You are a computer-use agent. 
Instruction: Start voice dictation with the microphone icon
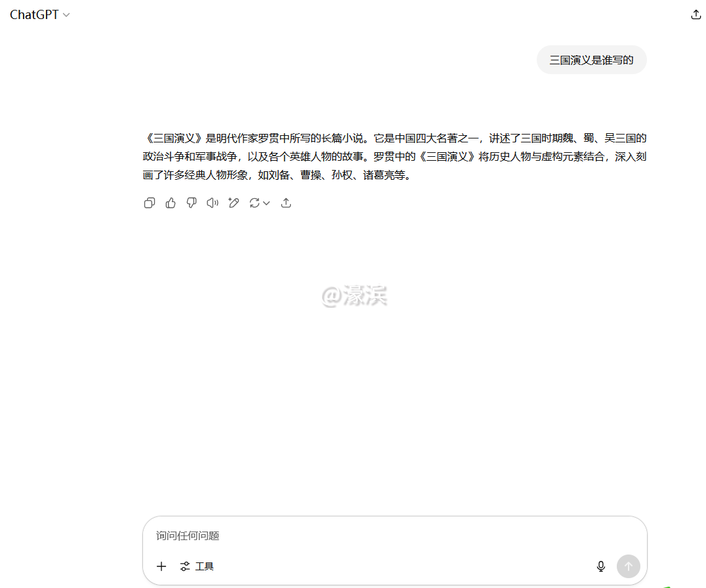(x=601, y=566)
